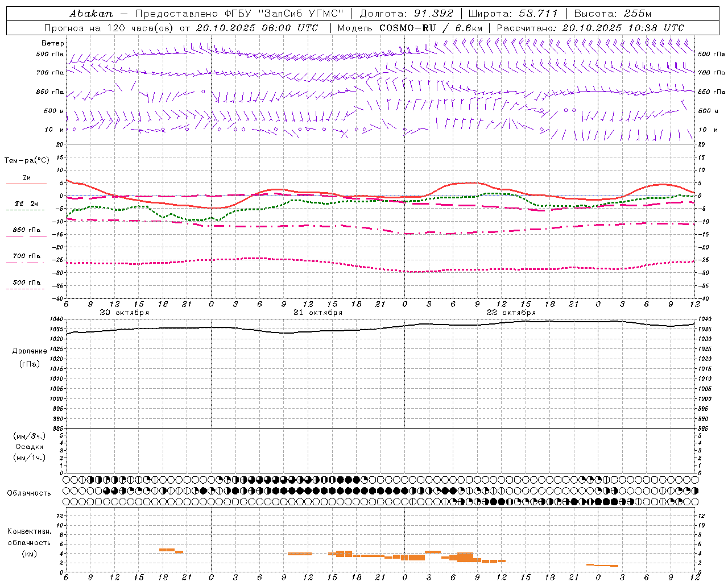728x582 pixels.
Task: Click the "Осадки" precipitation label
Action: click(30, 447)
